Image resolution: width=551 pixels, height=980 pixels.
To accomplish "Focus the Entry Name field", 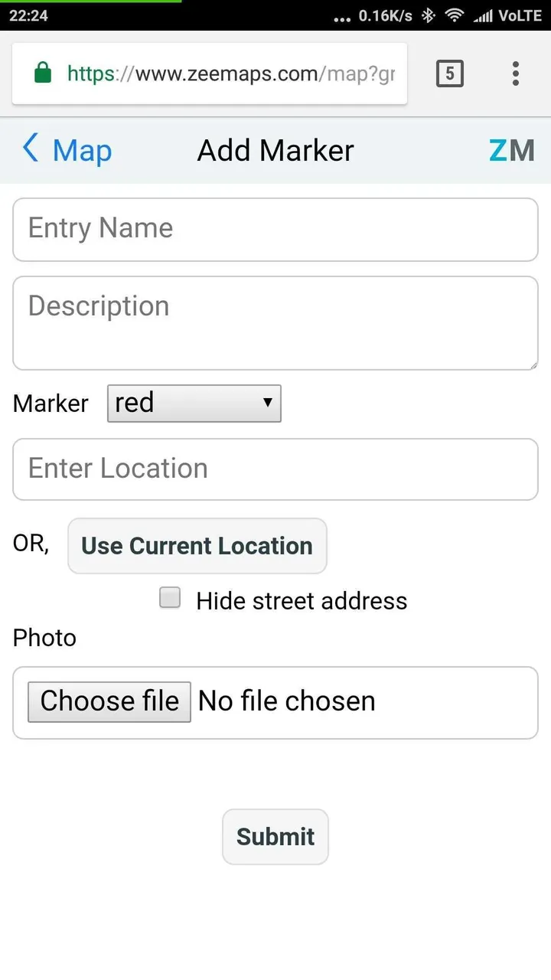I will (x=275, y=230).
